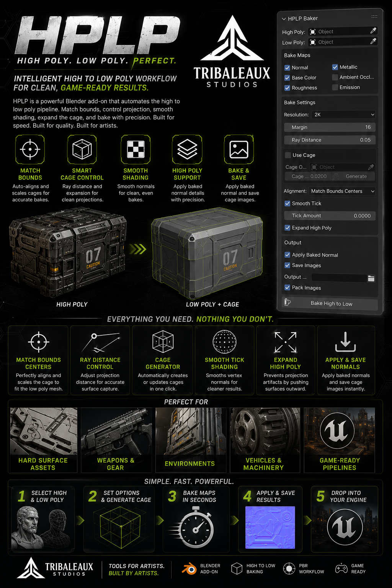Open the Alignment Match Bounds Centers dropdown

click(x=342, y=191)
